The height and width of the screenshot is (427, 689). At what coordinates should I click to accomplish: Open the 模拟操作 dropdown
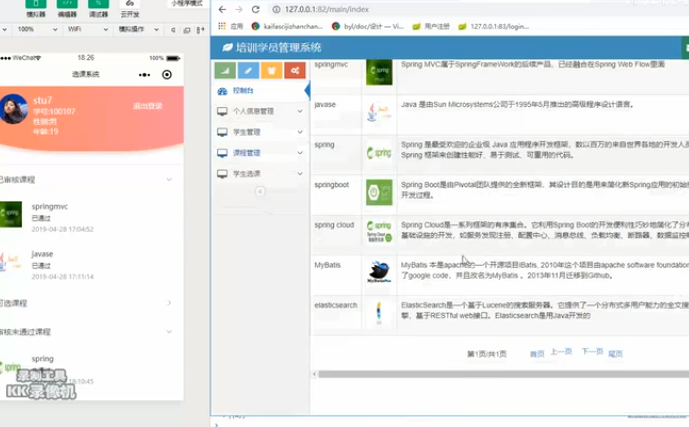click(138, 29)
